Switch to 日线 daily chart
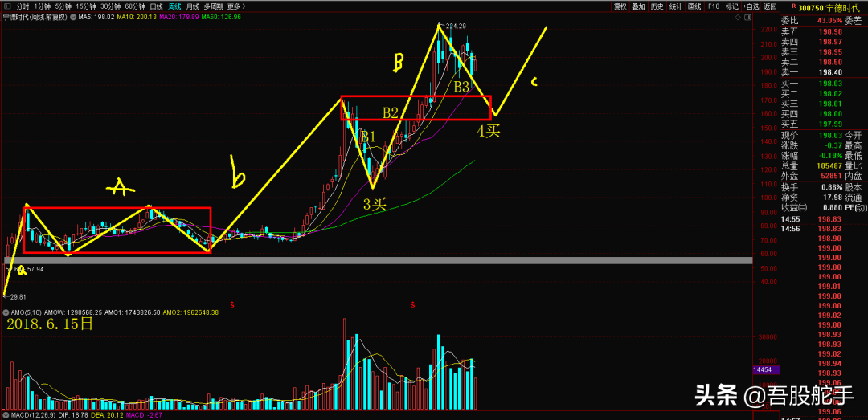Screen dimensions: 868x420 pos(157,6)
